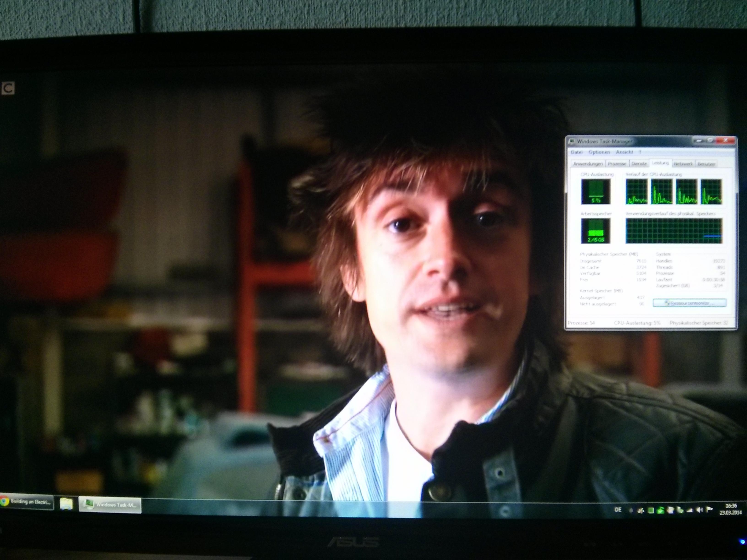
Task: Click the Task Manager title bar icon
Action: 572,141
